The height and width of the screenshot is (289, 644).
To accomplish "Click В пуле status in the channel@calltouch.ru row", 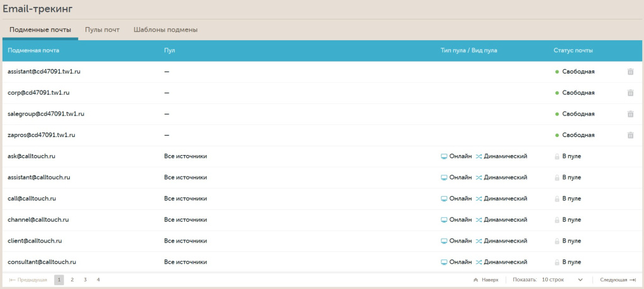I will click(x=572, y=220).
